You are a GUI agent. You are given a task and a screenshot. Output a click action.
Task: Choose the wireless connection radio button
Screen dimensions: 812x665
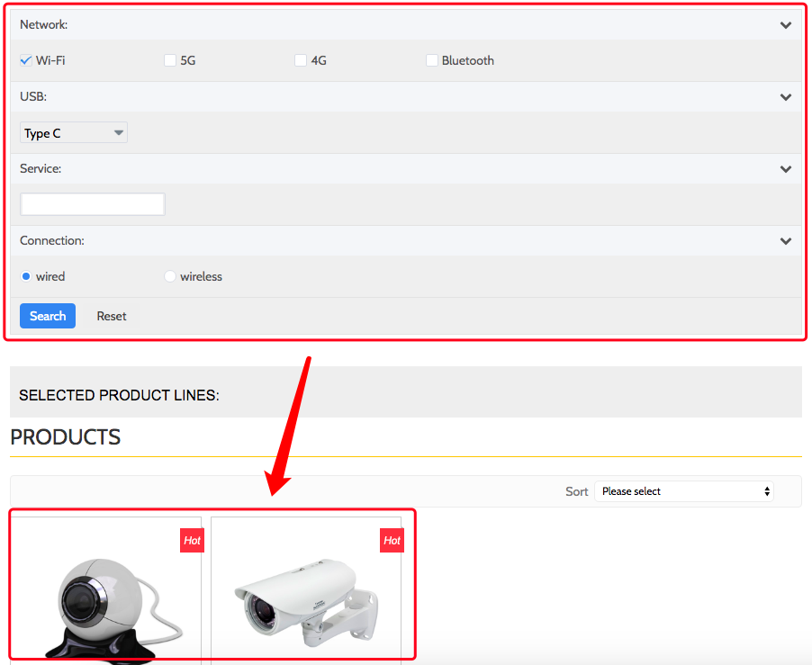pyautogui.click(x=170, y=276)
